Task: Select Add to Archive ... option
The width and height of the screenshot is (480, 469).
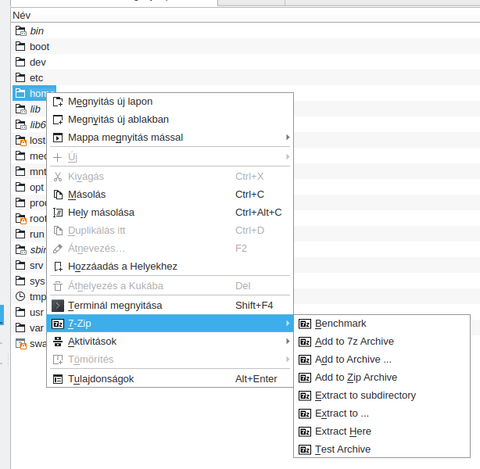Action: point(382,360)
